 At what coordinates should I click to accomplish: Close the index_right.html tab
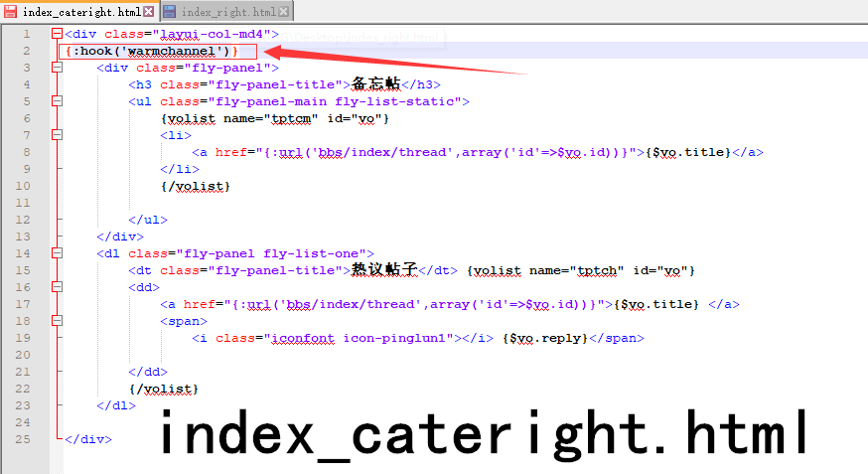[x=283, y=12]
